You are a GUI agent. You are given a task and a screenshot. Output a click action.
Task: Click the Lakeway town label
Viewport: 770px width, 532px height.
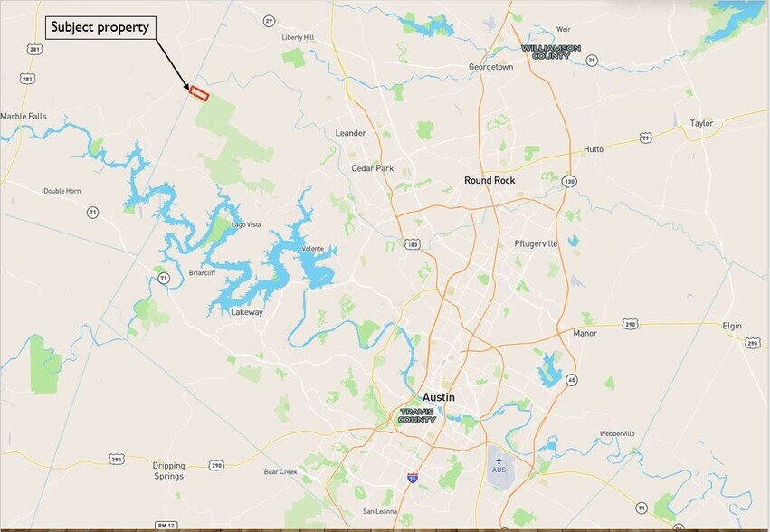tap(247, 312)
